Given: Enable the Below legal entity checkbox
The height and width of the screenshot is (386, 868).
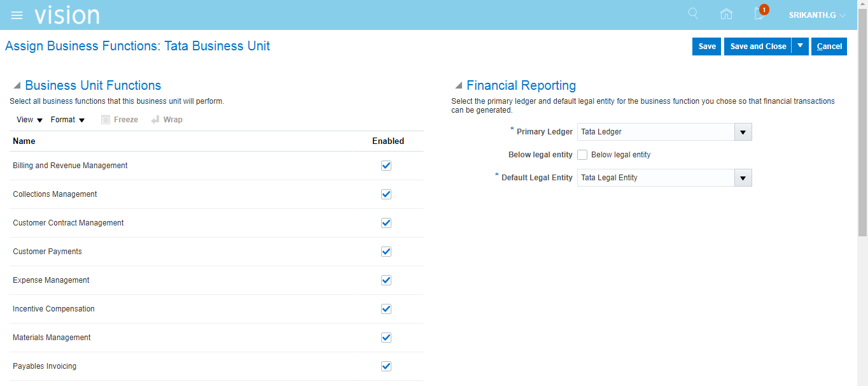Looking at the screenshot, I should pos(582,155).
